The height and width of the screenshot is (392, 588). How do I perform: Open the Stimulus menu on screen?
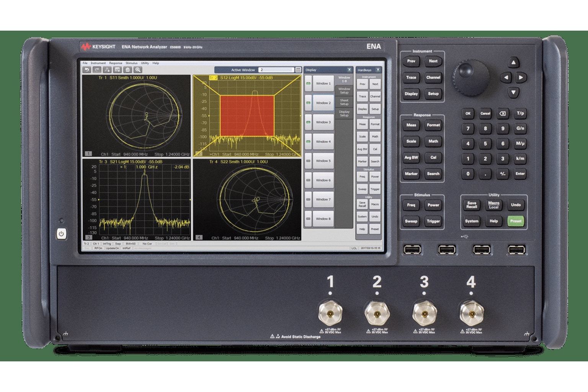tap(132, 63)
